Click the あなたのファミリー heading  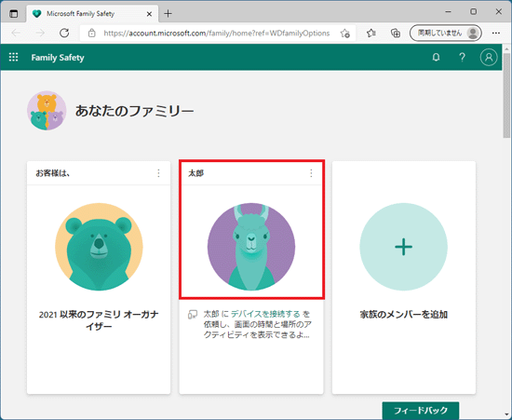[135, 111]
